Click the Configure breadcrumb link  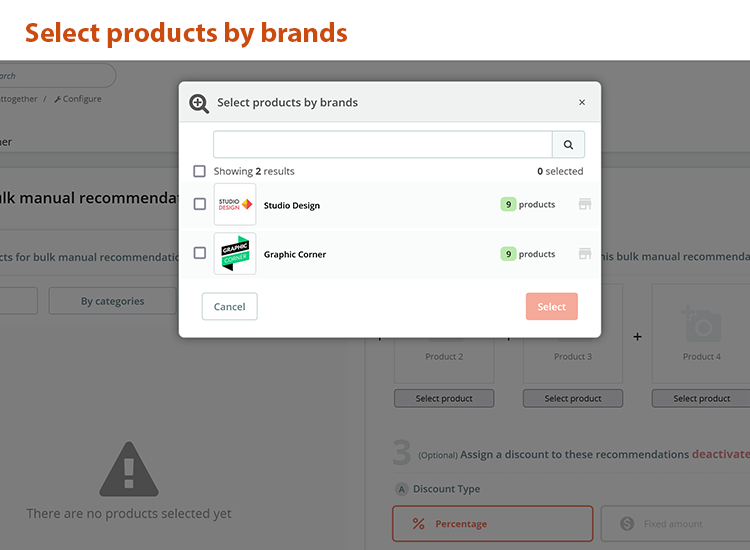click(78, 99)
